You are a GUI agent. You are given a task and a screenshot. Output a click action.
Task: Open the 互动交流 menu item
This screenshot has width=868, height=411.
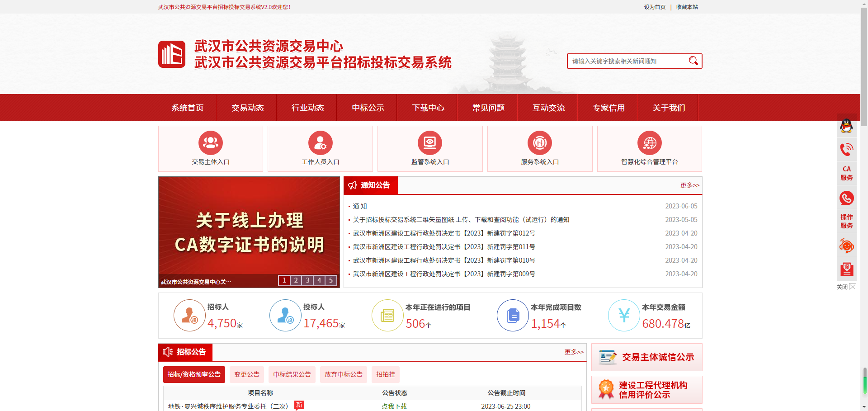click(x=548, y=108)
